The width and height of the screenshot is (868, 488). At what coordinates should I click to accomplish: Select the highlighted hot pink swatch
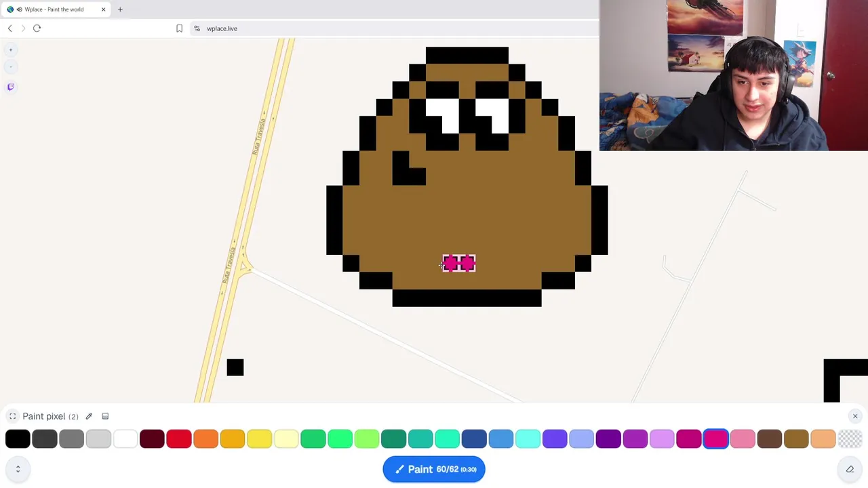pos(716,439)
